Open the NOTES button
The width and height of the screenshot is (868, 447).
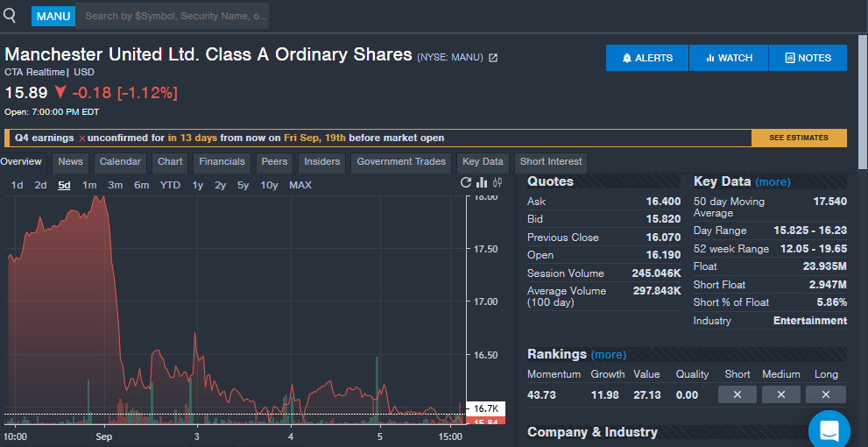808,58
